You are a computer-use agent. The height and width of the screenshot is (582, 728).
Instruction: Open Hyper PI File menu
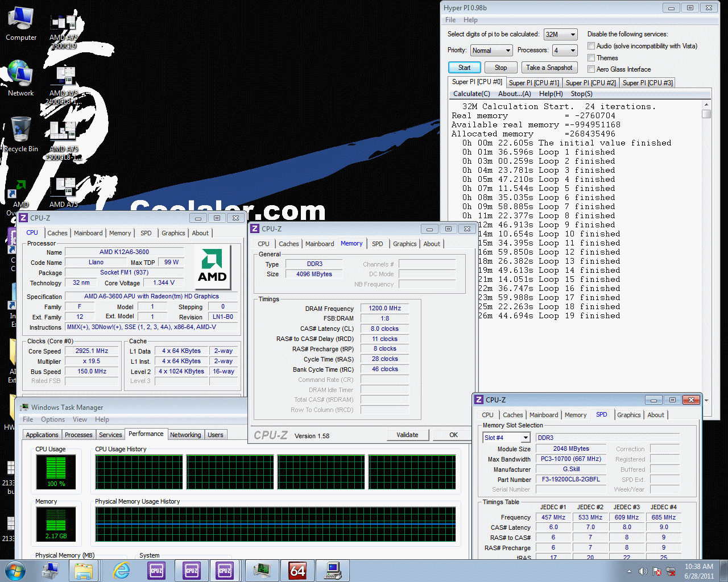pos(450,20)
